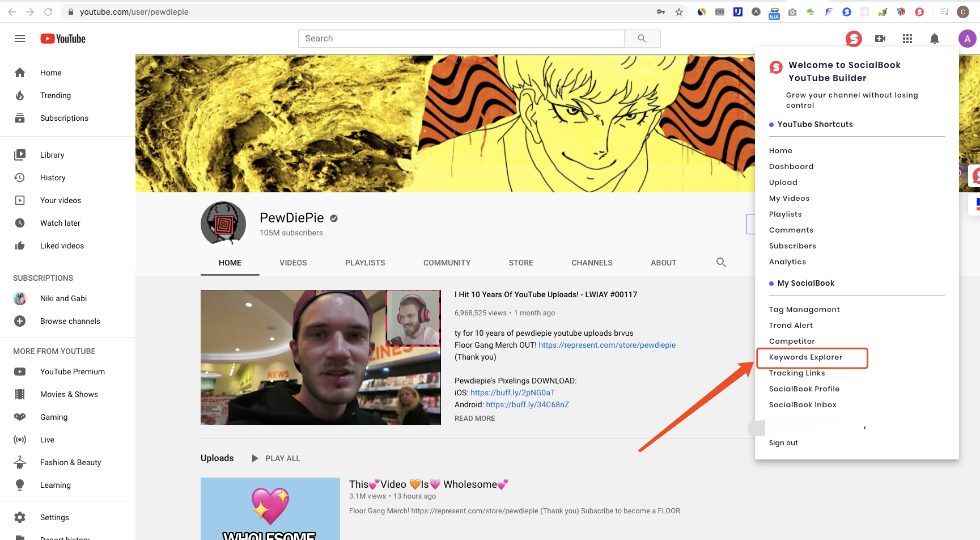Viewport: 980px width, 540px height.
Task: Open the Wholesome video thumbnail
Action: [x=270, y=509]
